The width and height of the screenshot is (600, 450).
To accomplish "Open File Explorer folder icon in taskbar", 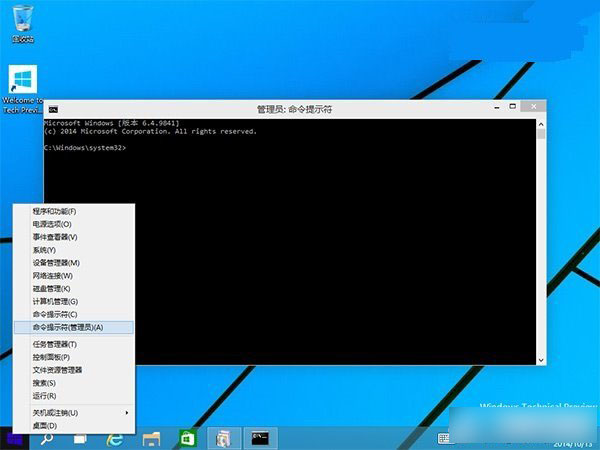I will point(151,438).
